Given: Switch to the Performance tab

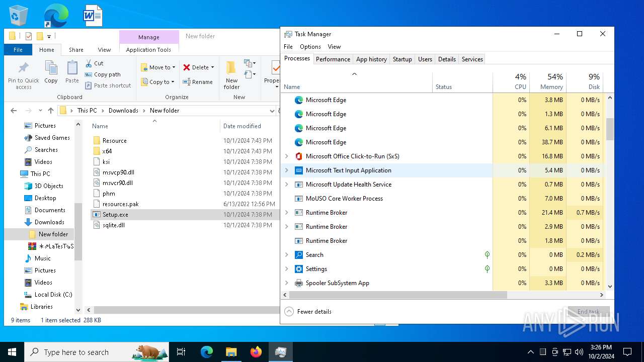Looking at the screenshot, I should click(x=333, y=59).
